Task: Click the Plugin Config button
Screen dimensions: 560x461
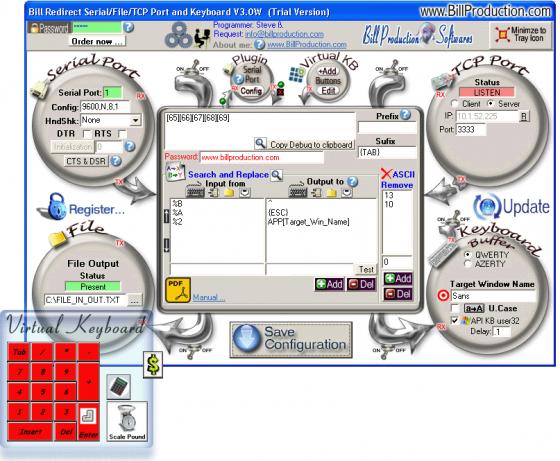Action: coord(251,91)
